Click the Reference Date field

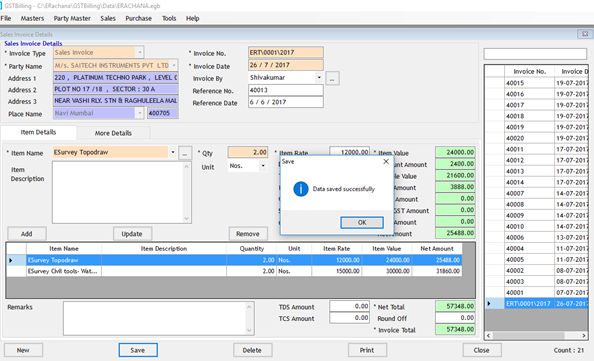[x=286, y=102]
